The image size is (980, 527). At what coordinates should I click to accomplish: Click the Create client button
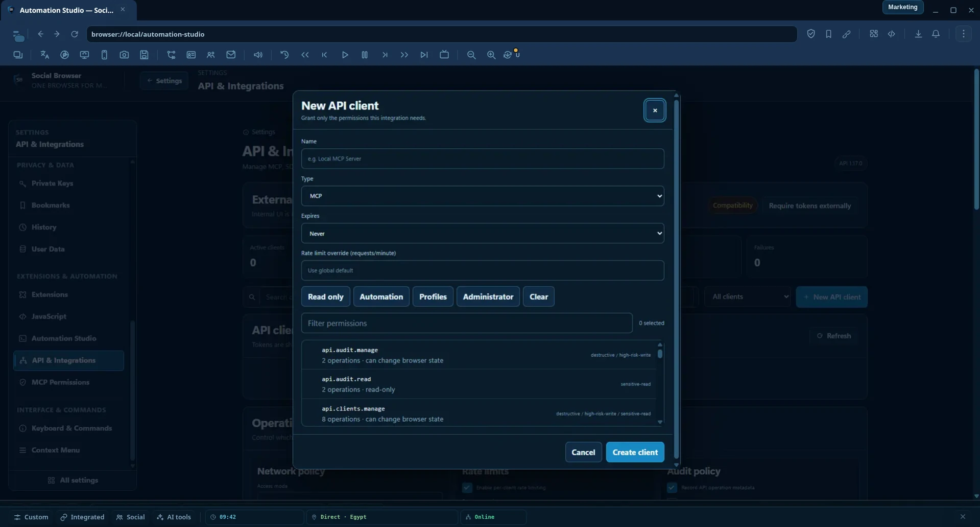tap(635, 452)
